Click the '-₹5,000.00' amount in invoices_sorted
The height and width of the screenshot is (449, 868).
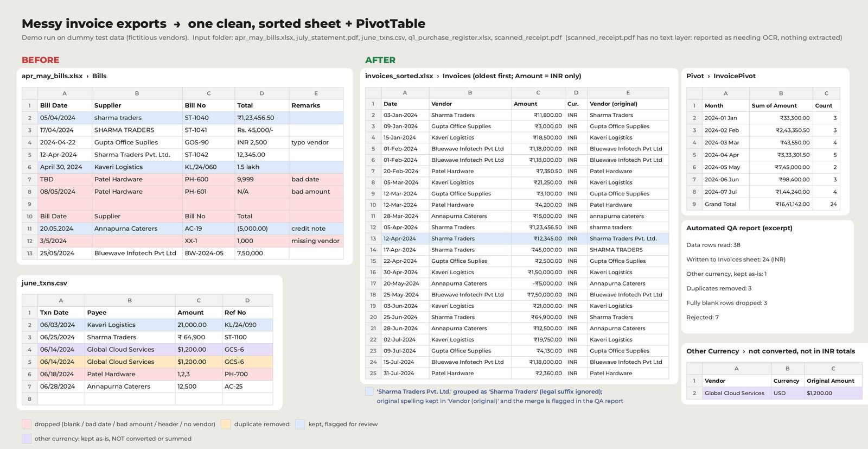coord(538,283)
